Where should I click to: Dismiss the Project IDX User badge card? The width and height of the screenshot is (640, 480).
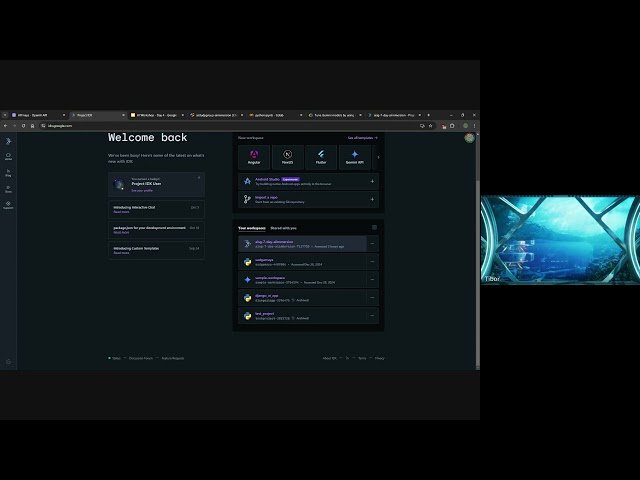(199, 178)
